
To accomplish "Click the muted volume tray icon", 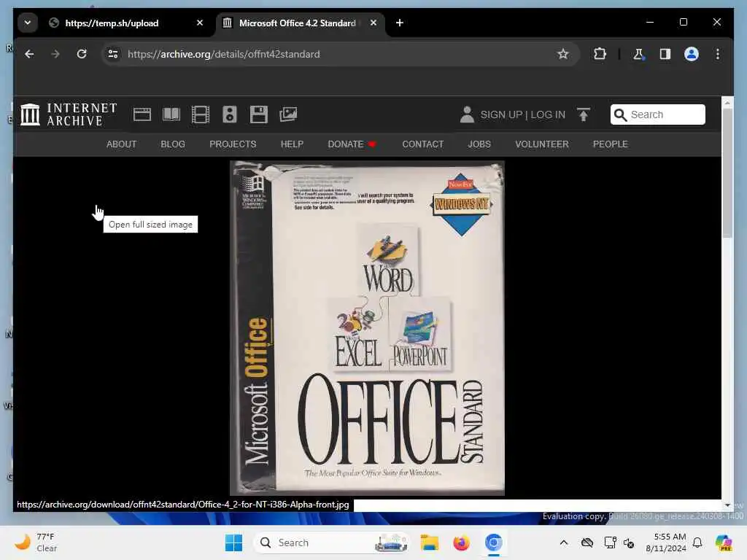I will [x=629, y=542].
